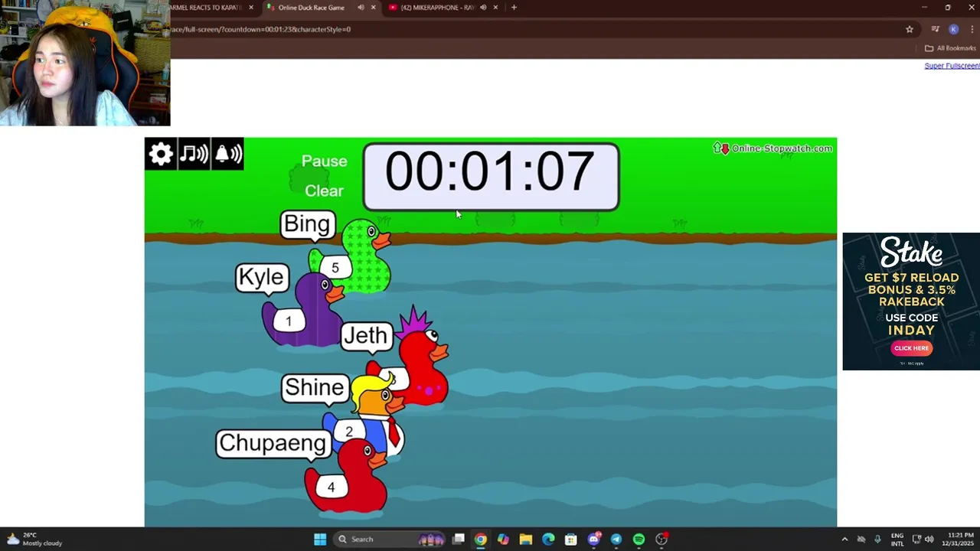Viewport: 980px width, 551px height.
Task: Open Google Chrome from taskbar
Action: click(x=480, y=540)
